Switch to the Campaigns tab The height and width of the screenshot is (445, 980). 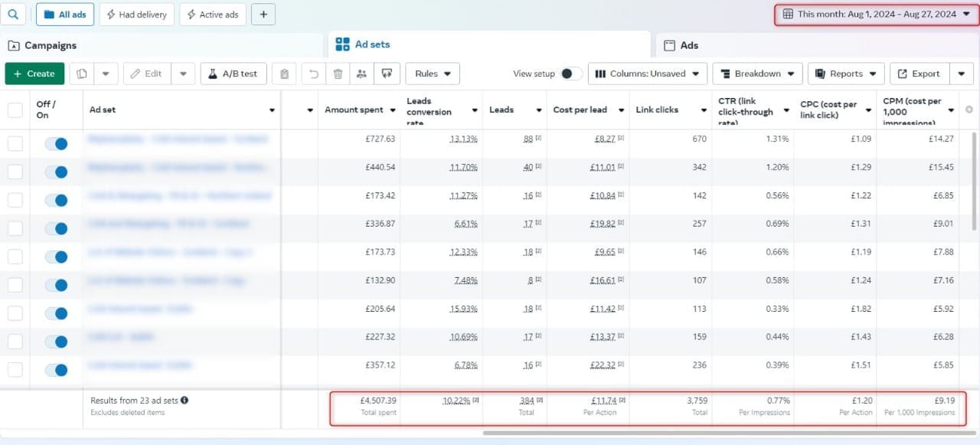pyautogui.click(x=51, y=45)
